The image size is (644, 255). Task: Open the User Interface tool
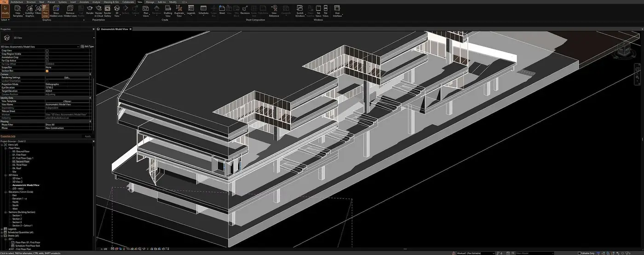point(337,11)
